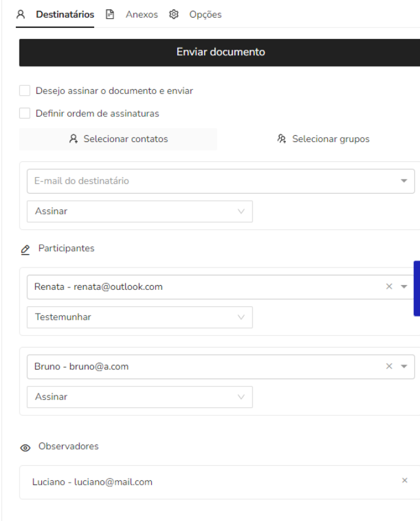Focus the E-mail do destinatário field
Screen dimensions: 420x521
coord(220,181)
